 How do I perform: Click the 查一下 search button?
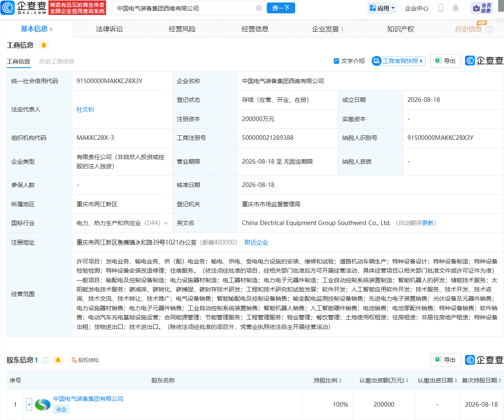click(x=281, y=8)
